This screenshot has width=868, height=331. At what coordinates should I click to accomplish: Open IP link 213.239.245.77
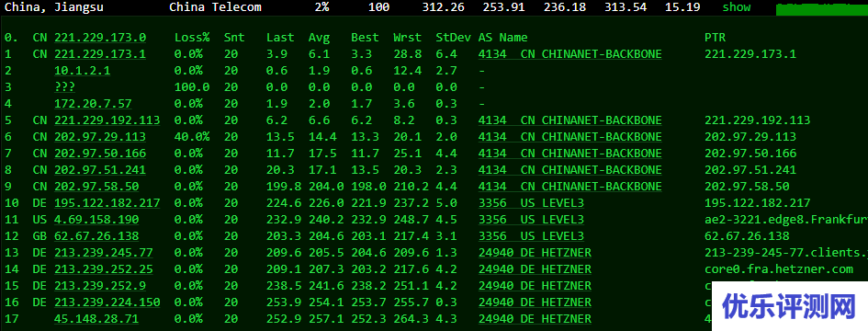(104, 253)
